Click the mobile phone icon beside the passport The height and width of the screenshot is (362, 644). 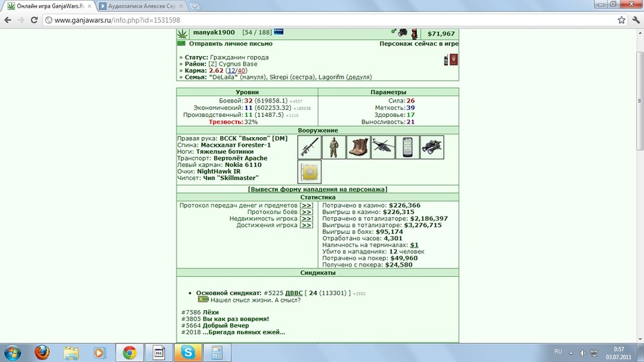point(446,60)
